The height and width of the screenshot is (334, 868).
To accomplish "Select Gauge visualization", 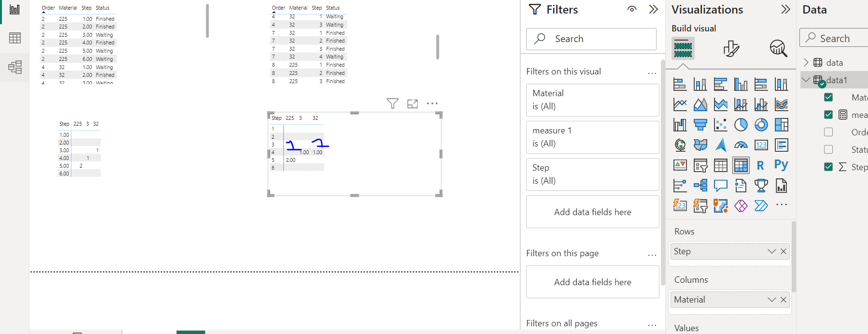I will click(x=741, y=145).
